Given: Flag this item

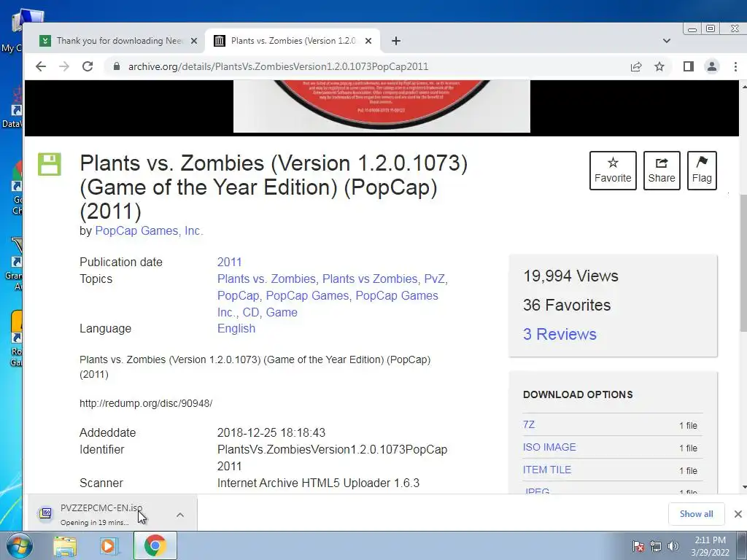Looking at the screenshot, I should [702, 171].
